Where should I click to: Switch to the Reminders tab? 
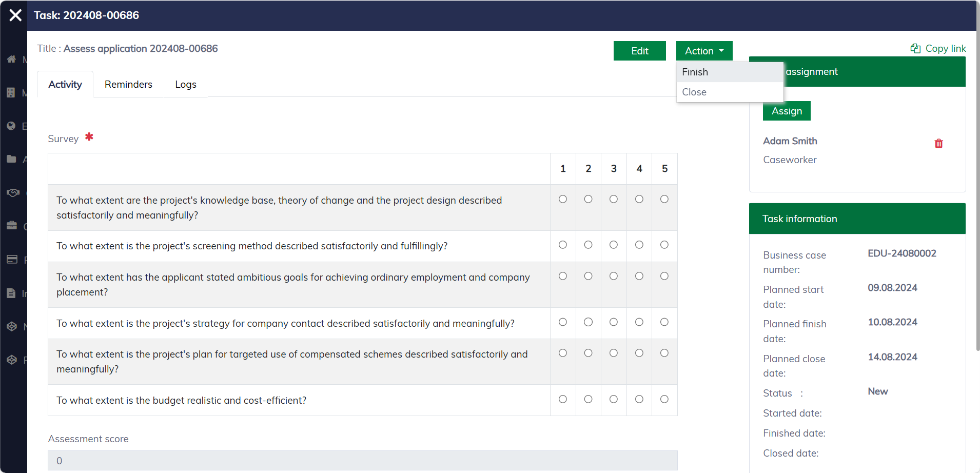click(128, 85)
